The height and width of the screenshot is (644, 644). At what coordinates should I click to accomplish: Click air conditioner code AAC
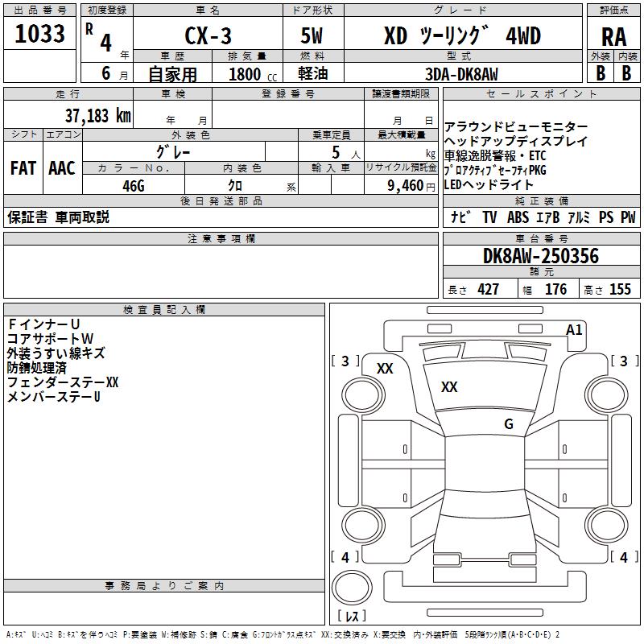[x=62, y=168]
